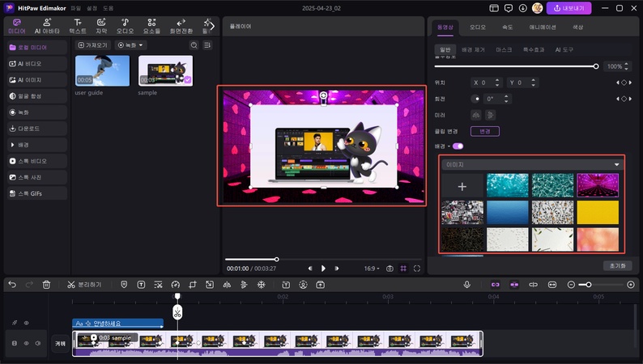Adjust the 회전 rotation stepper arrows
643x364 pixels.
(x=506, y=99)
